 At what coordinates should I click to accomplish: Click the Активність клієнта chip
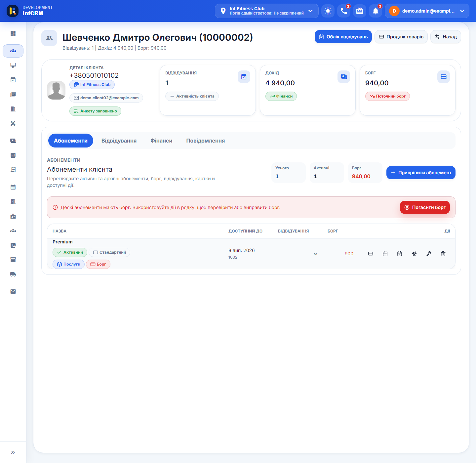point(192,96)
